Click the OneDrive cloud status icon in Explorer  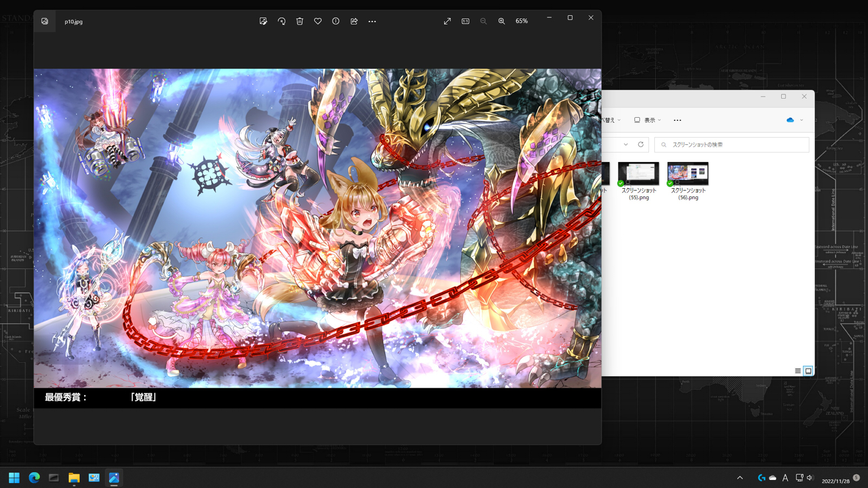pos(790,120)
